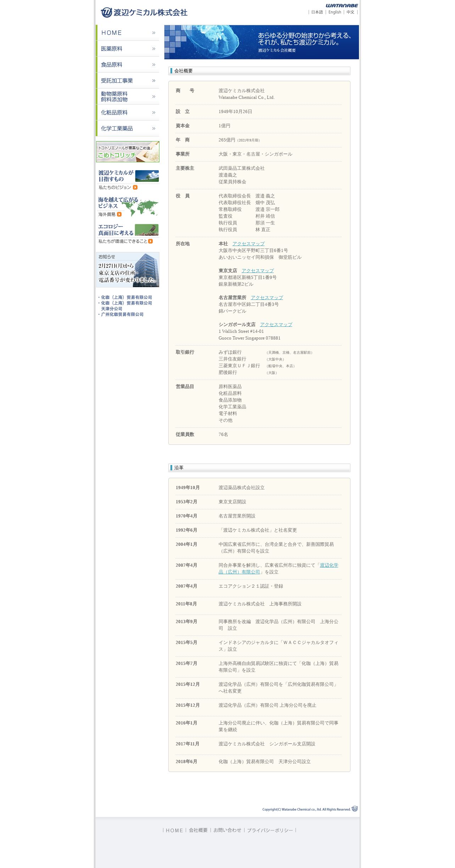Click the 武田薬品工業株式会社 shareholder text
The height and width of the screenshot is (868, 455).
(x=242, y=168)
